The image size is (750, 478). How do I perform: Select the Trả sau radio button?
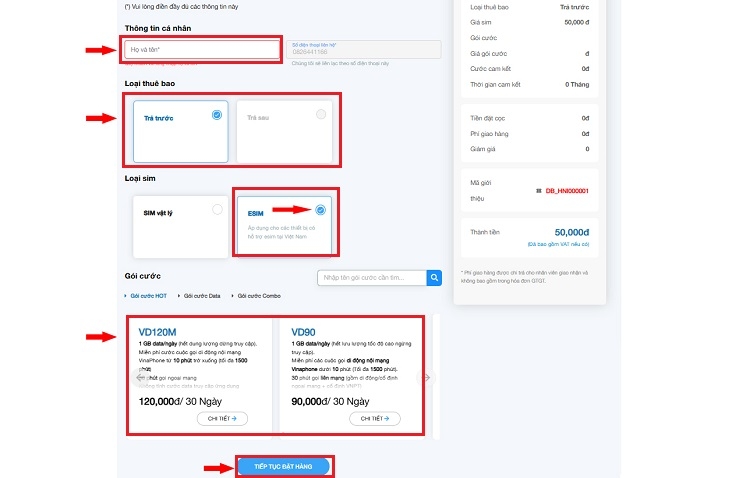pyautogui.click(x=320, y=115)
